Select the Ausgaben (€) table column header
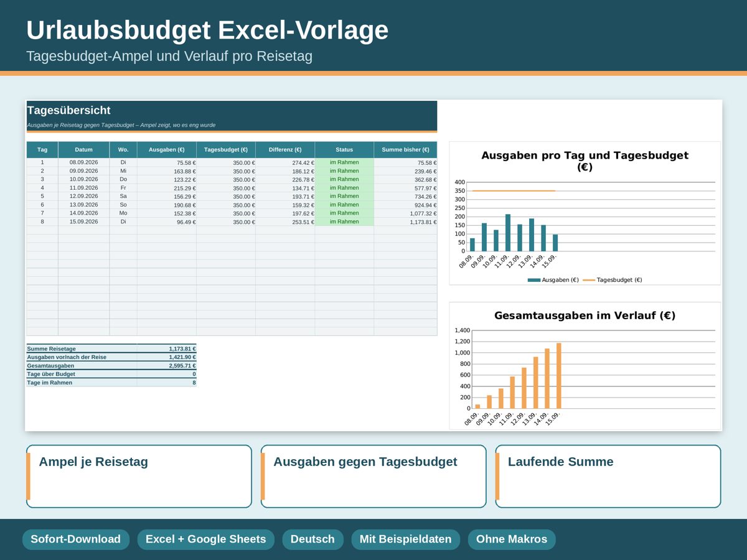Viewport: 747px width, 560px height. (x=167, y=150)
